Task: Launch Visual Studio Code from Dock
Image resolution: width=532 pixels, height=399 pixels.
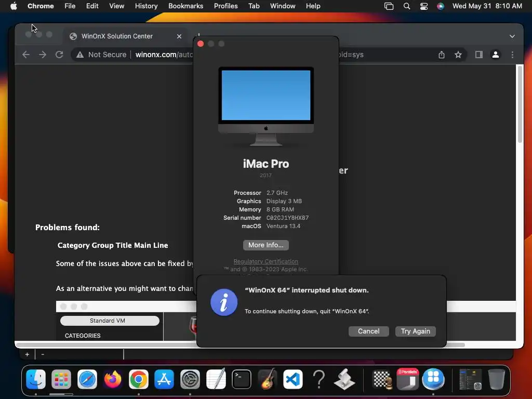Action: click(x=293, y=379)
